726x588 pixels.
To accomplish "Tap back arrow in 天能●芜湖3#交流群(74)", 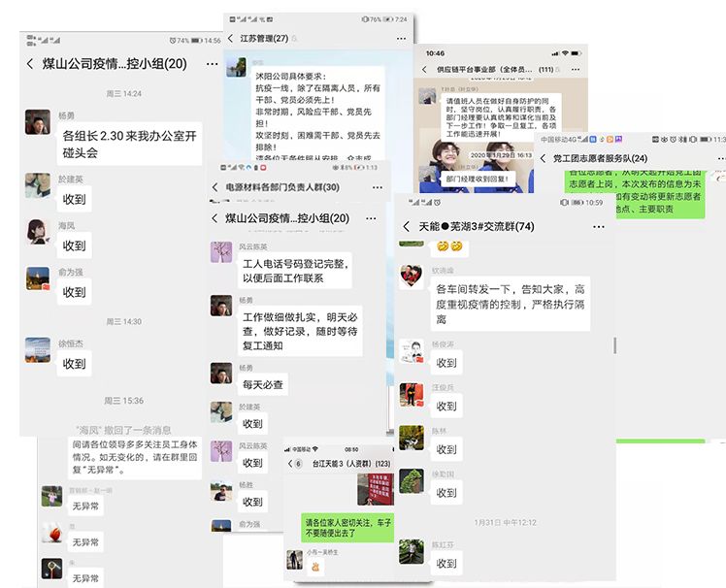I will pyautogui.click(x=408, y=226).
